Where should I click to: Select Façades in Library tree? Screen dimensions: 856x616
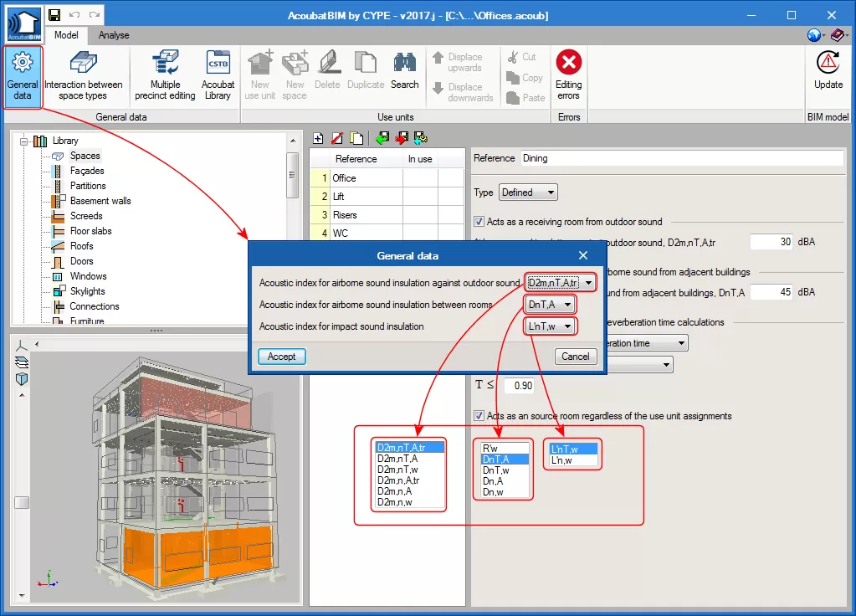point(87,171)
